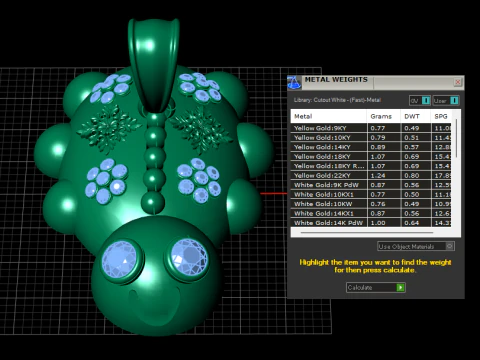Select the Yellow Gold:22KY row

pyautogui.click(x=371, y=175)
